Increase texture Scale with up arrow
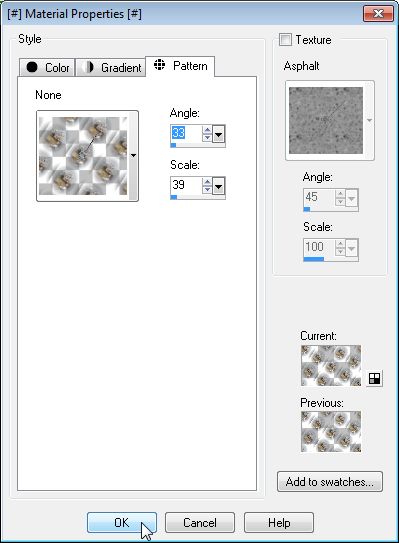This screenshot has width=399, height=543. point(340,244)
